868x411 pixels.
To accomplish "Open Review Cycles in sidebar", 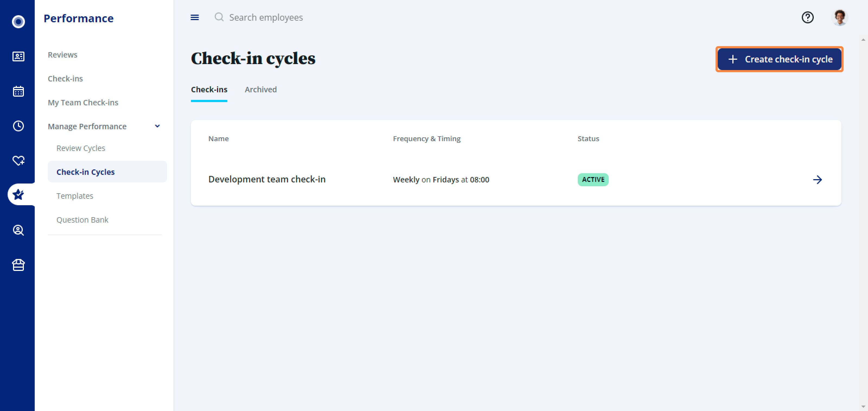I will pos(81,148).
